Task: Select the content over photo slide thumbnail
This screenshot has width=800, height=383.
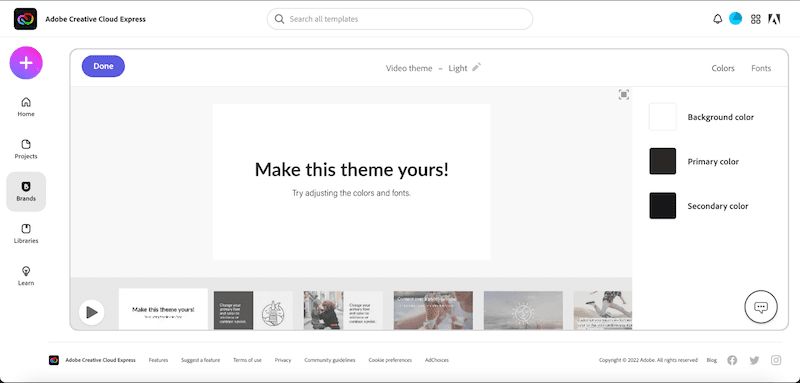Action: click(433, 310)
